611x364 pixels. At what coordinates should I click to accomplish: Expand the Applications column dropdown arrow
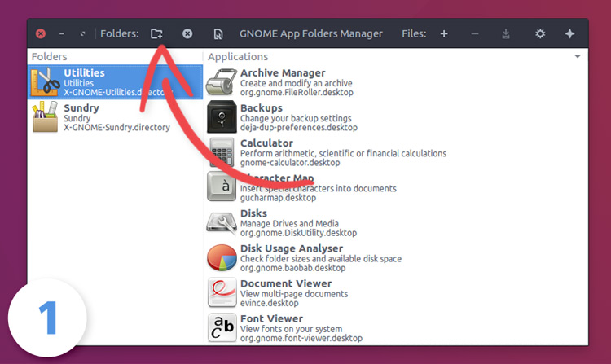point(578,56)
